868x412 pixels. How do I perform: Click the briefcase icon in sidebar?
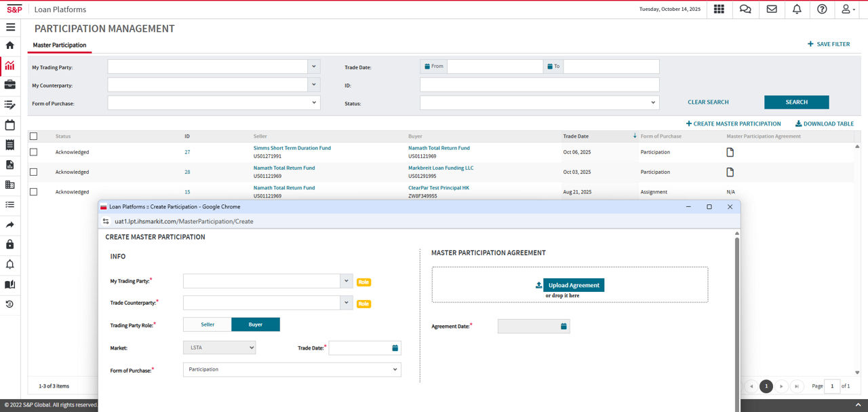pyautogui.click(x=10, y=85)
